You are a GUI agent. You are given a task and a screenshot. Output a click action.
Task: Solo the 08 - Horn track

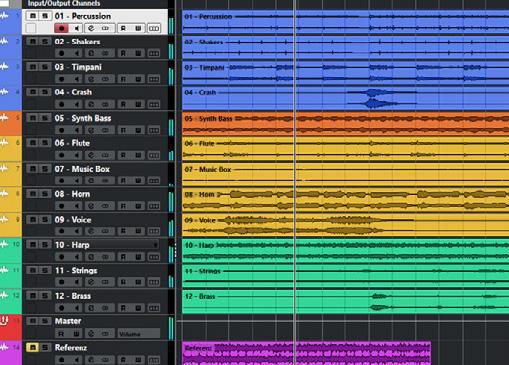[45, 194]
